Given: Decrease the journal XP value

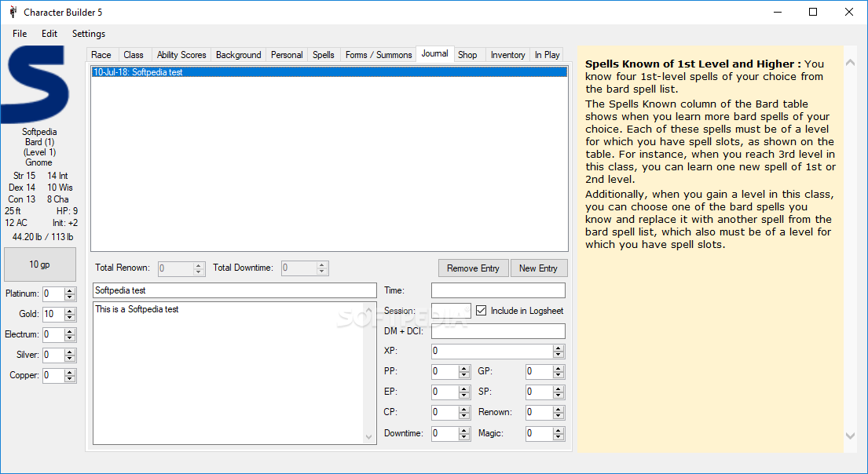Looking at the screenshot, I should (559, 355).
